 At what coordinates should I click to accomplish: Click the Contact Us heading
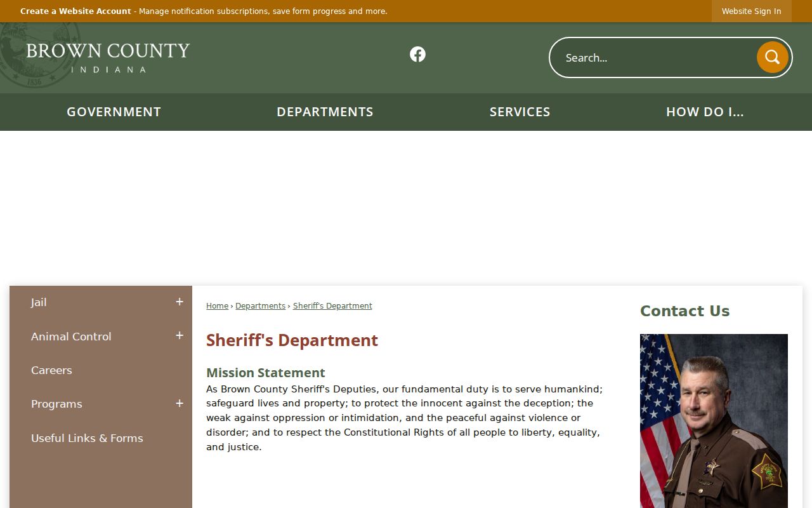(x=684, y=311)
